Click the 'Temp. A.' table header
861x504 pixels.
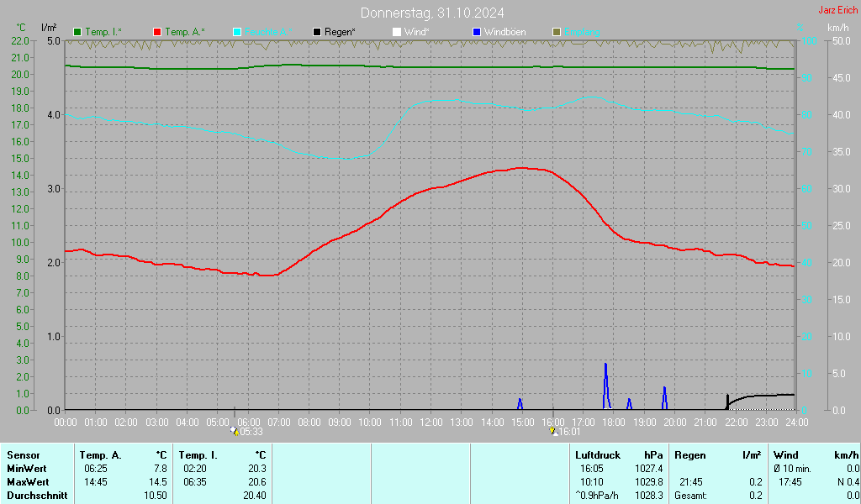[101, 455]
